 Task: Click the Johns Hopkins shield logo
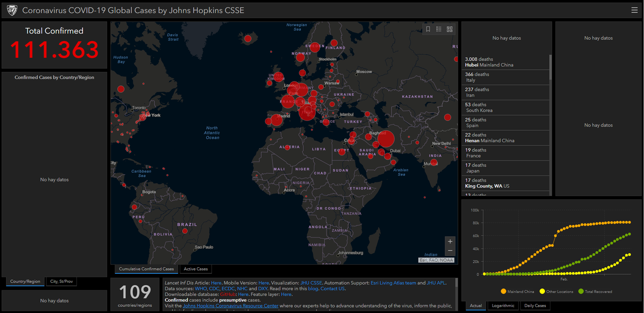point(12,10)
